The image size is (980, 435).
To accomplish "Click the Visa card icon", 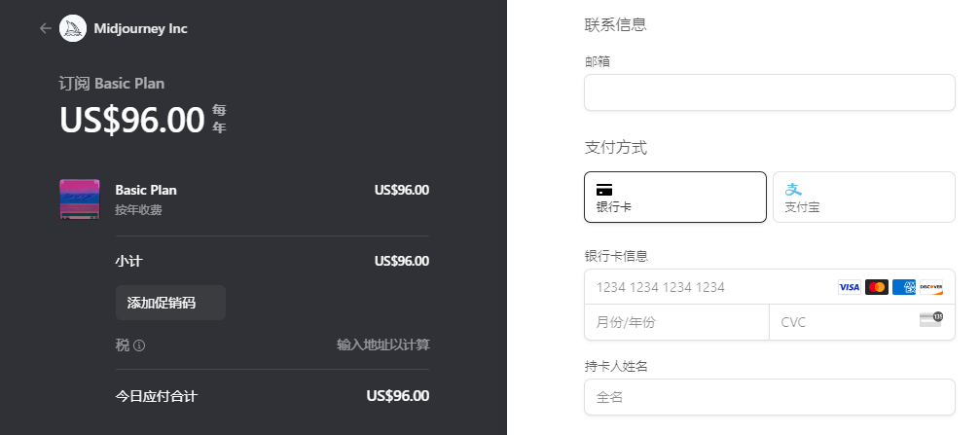I will pyautogui.click(x=849, y=287).
